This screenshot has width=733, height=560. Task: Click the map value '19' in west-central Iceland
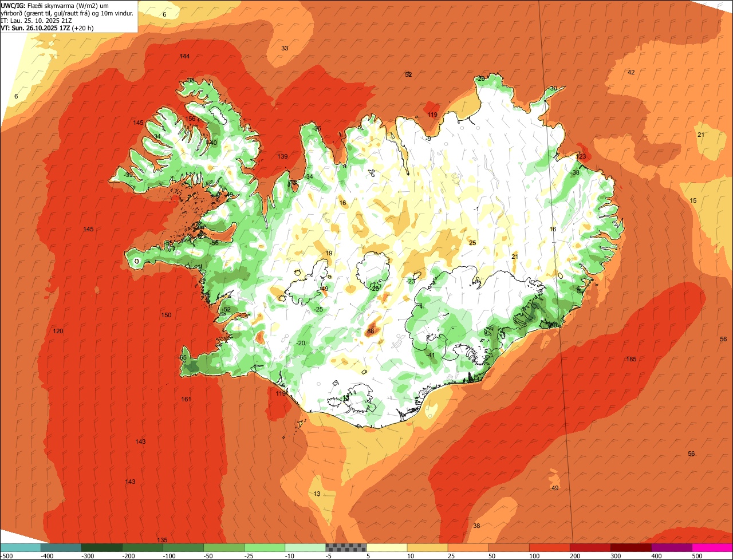coord(329,253)
